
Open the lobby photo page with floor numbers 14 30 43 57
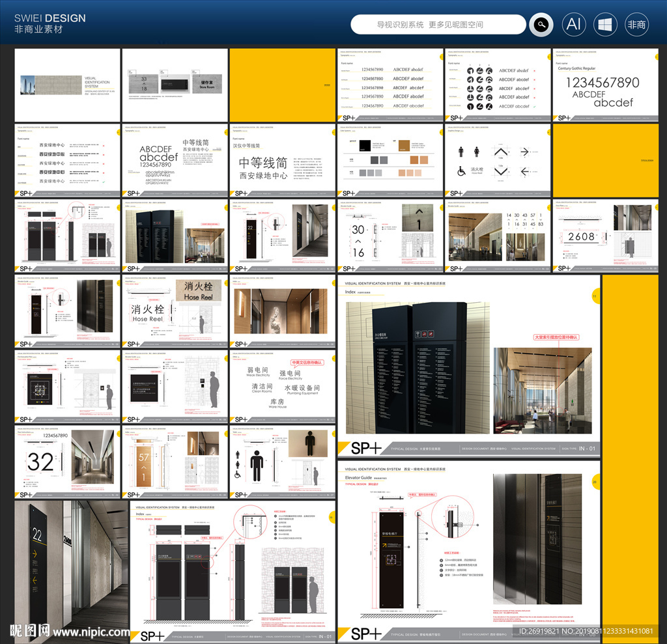pos(498,236)
